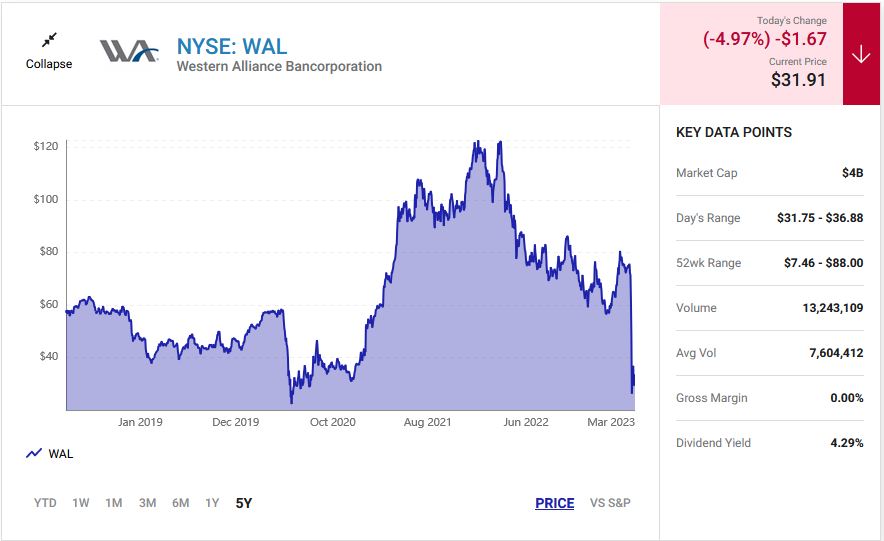Image resolution: width=884 pixels, height=541 pixels.
Task: Click the Western Alliance logo icon
Action: tap(128, 51)
